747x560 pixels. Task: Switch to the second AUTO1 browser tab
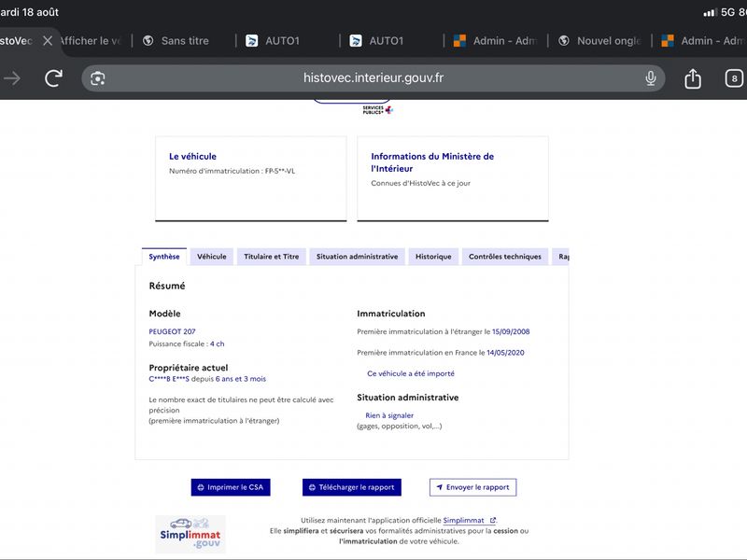(x=386, y=41)
